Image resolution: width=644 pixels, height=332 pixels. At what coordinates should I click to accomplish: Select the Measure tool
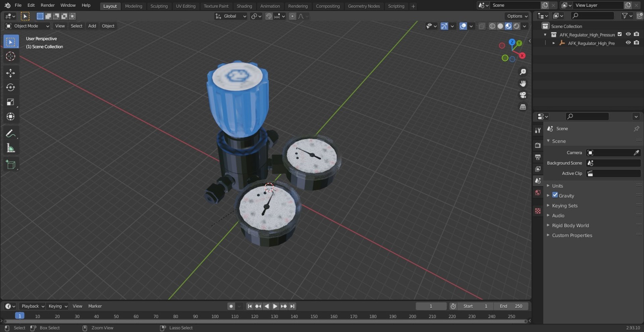(x=11, y=148)
